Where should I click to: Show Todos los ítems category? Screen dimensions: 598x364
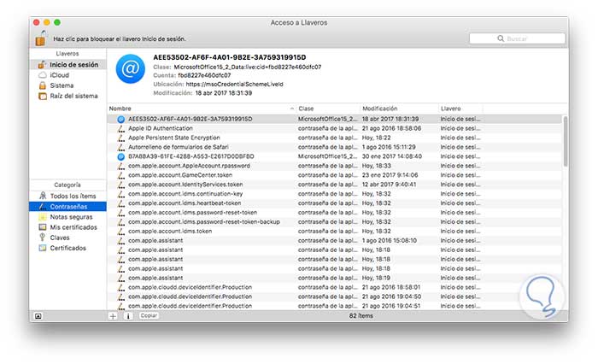(x=68, y=196)
